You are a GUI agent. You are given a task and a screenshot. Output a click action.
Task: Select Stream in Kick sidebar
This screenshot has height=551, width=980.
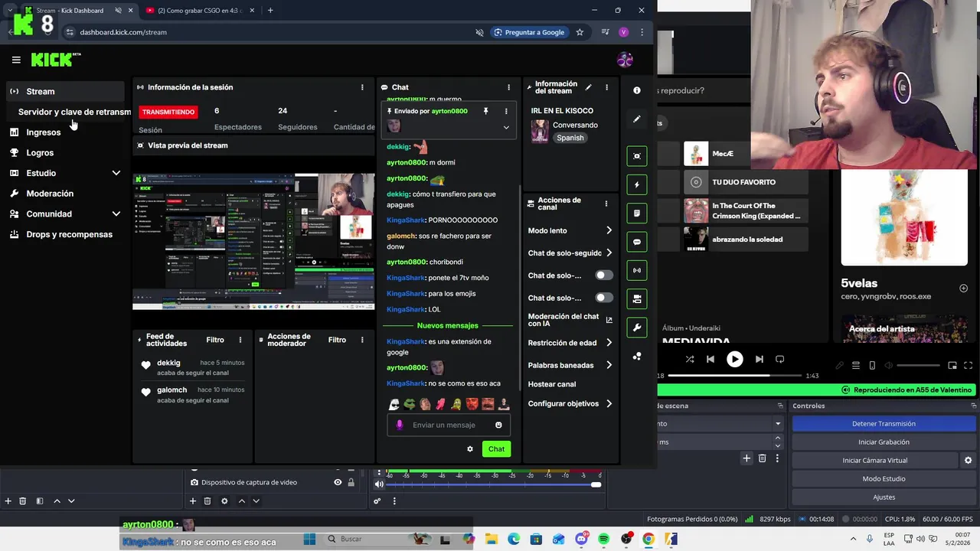(65, 91)
